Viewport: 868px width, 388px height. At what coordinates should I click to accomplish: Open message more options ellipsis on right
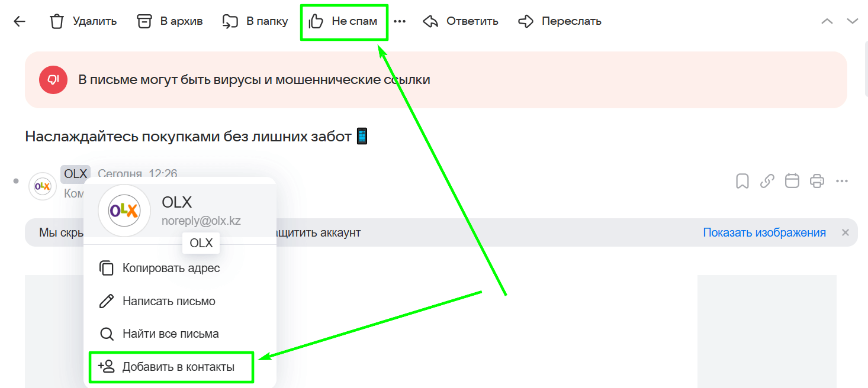click(842, 181)
